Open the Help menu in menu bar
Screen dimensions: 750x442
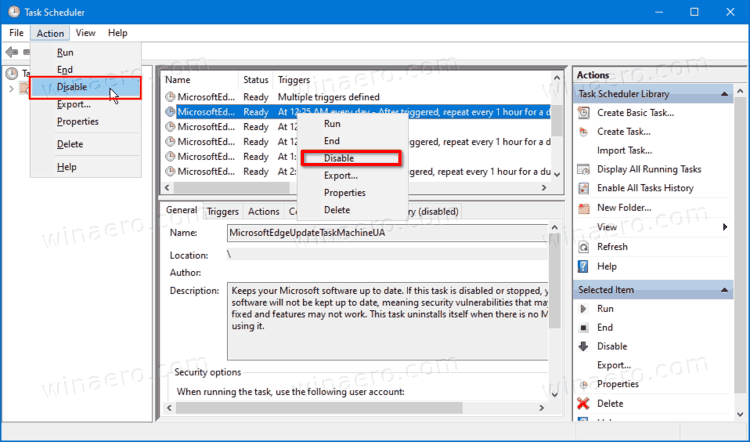pyautogui.click(x=118, y=33)
